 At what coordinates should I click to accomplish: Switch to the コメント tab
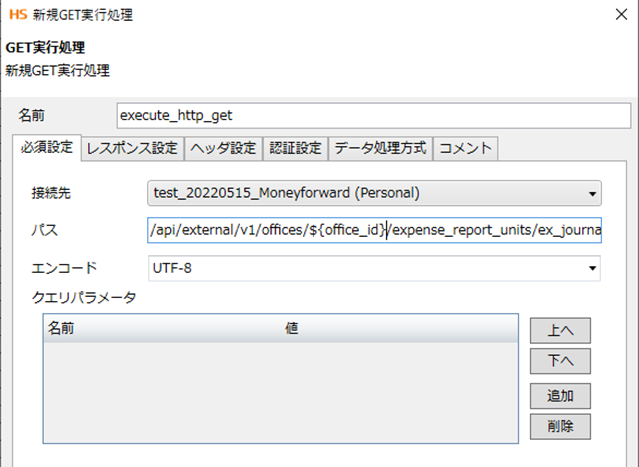(x=465, y=148)
